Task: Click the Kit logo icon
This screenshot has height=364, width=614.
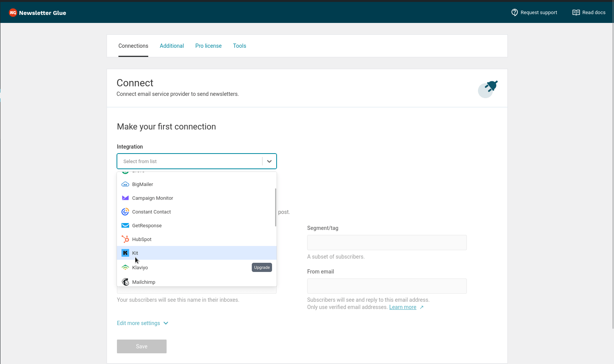Action: (125, 253)
